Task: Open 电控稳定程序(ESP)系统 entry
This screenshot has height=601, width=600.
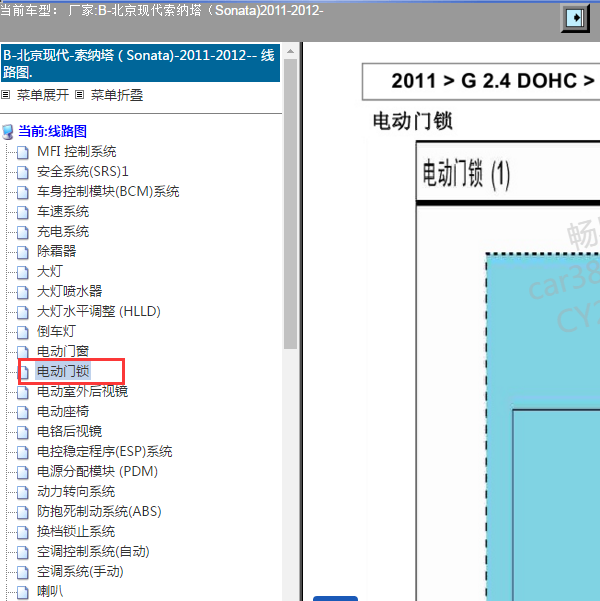Action: point(105,451)
